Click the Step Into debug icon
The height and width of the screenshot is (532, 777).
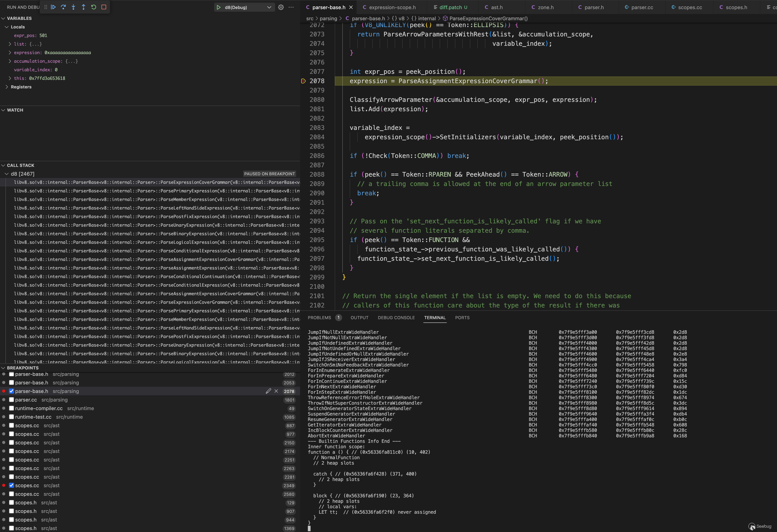73,7
